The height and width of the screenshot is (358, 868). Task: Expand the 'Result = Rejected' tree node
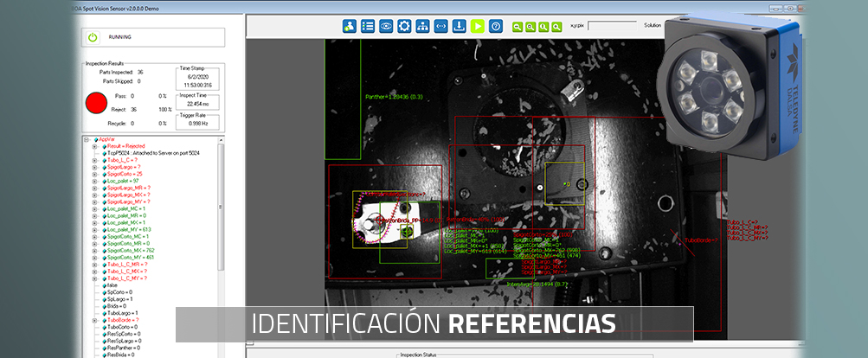pyautogui.click(x=93, y=146)
